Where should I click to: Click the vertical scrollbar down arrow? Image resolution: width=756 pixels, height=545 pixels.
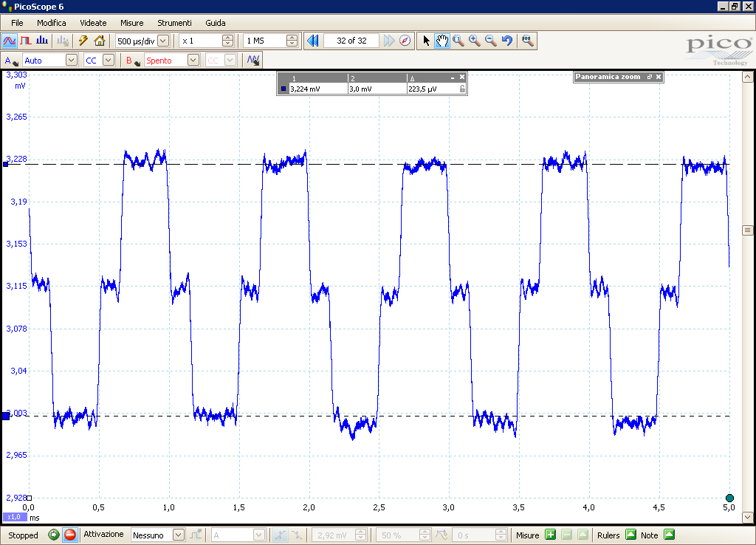click(747, 517)
